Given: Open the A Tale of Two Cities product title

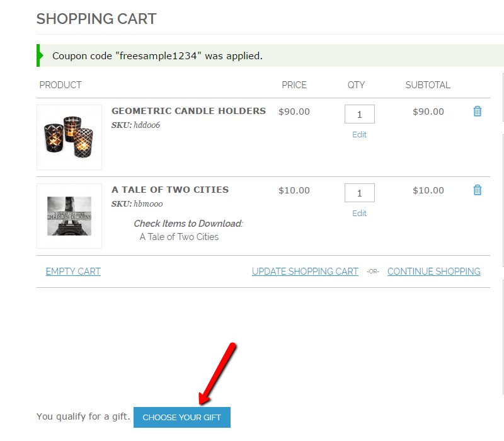Looking at the screenshot, I should click(x=170, y=190).
